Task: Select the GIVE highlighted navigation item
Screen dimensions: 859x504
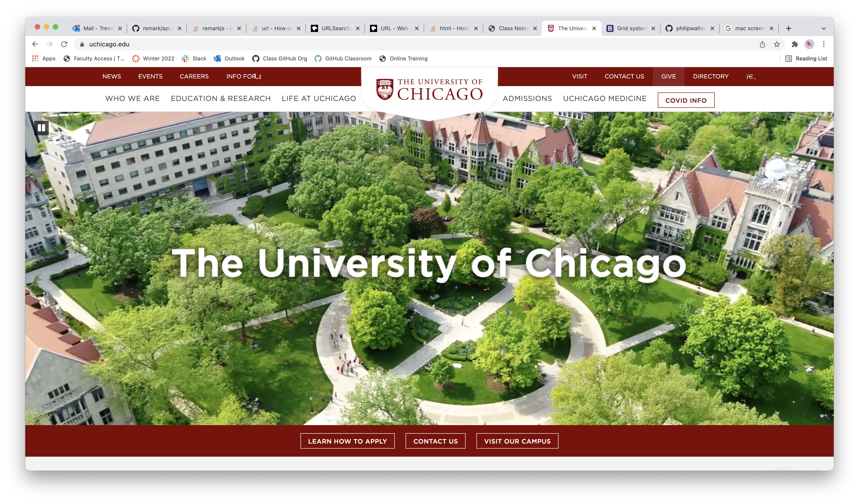Action: tap(668, 76)
